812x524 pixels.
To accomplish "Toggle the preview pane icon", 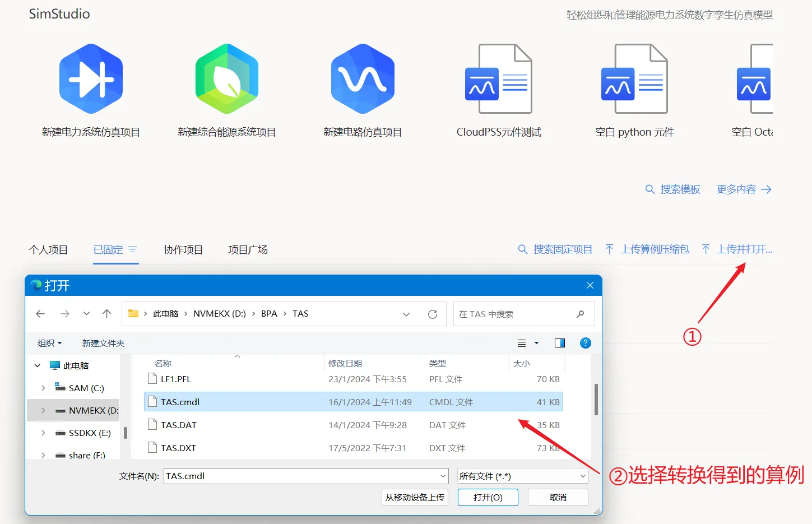I will 560,343.
